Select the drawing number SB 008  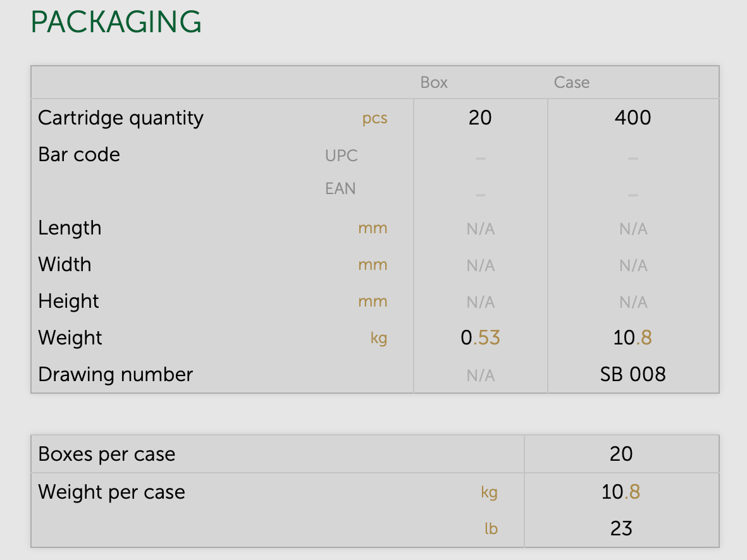pyautogui.click(x=633, y=375)
